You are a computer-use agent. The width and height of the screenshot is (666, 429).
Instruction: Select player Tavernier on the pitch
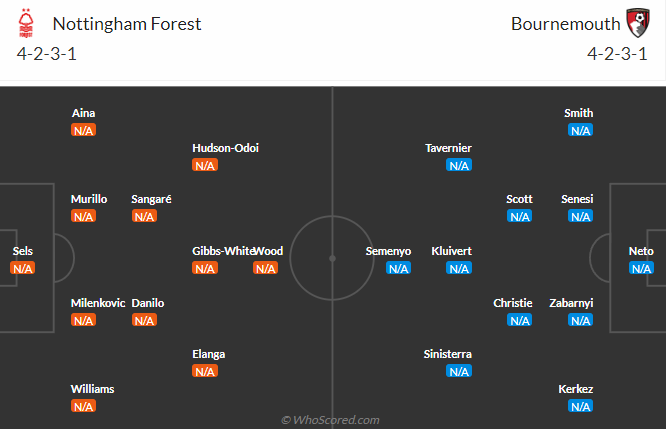click(448, 148)
